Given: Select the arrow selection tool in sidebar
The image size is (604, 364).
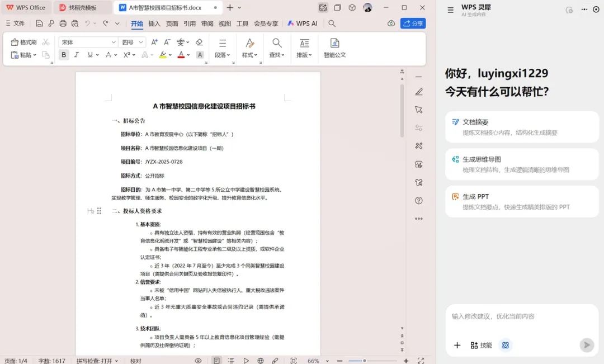Looking at the screenshot, I should 419,110.
